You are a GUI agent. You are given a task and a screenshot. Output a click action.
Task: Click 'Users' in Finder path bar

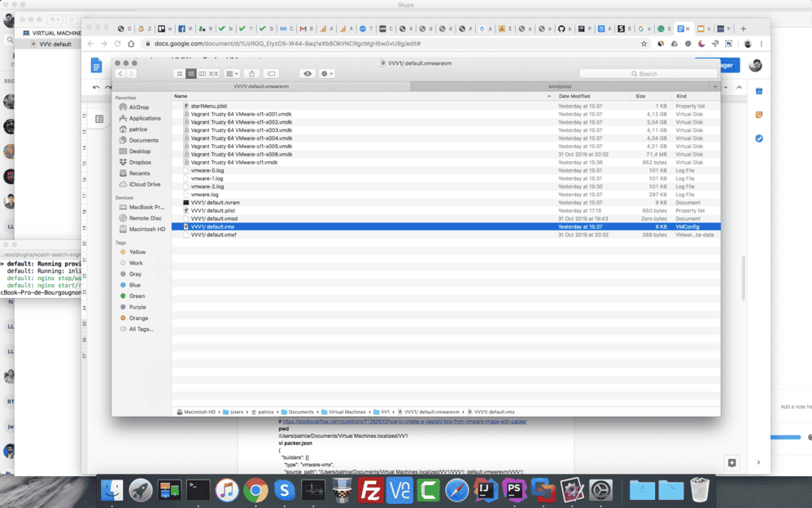point(233,412)
